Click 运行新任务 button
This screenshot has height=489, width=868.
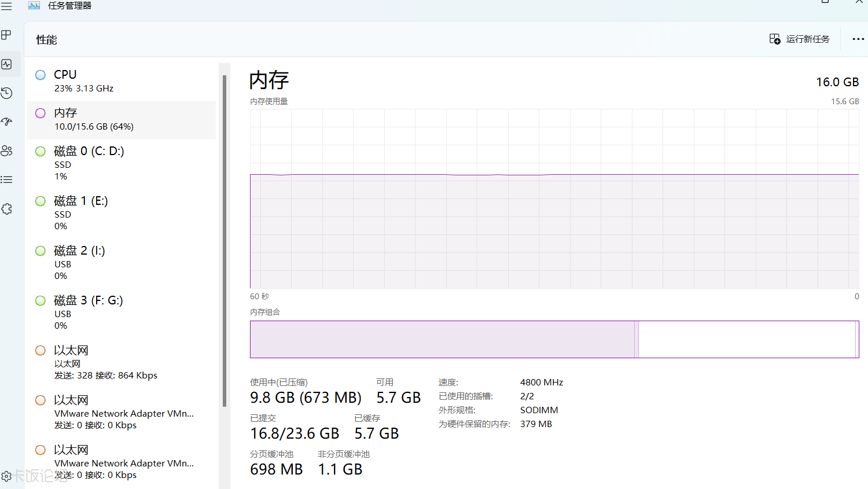click(x=799, y=39)
